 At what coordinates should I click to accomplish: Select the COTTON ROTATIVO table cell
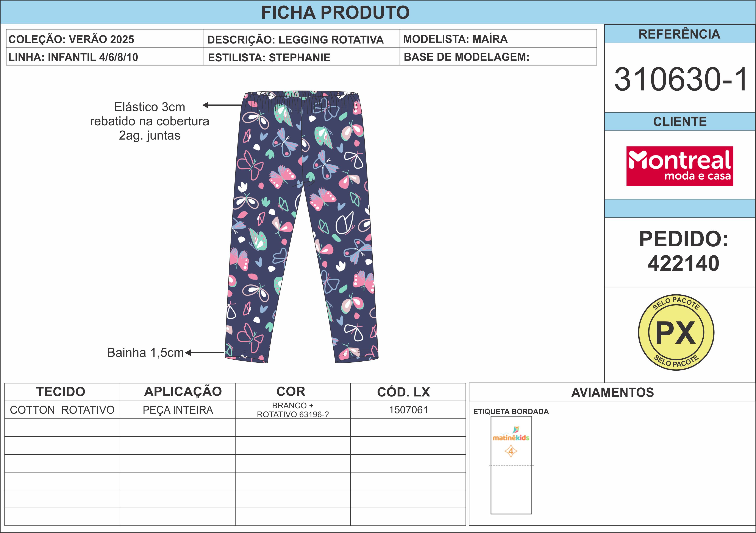pyautogui.click(x=62, y=410)
